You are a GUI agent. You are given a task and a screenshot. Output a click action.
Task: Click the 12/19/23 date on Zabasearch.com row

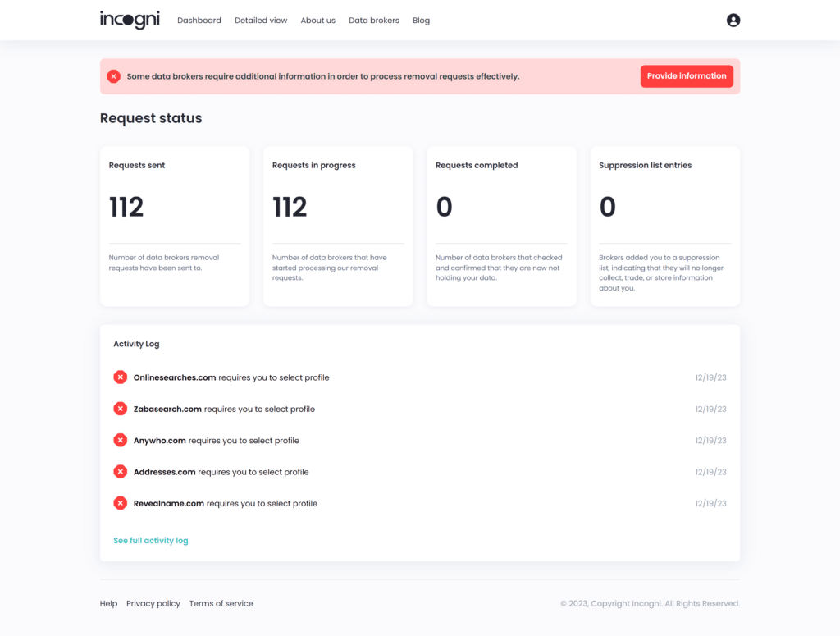pos(710,409)
